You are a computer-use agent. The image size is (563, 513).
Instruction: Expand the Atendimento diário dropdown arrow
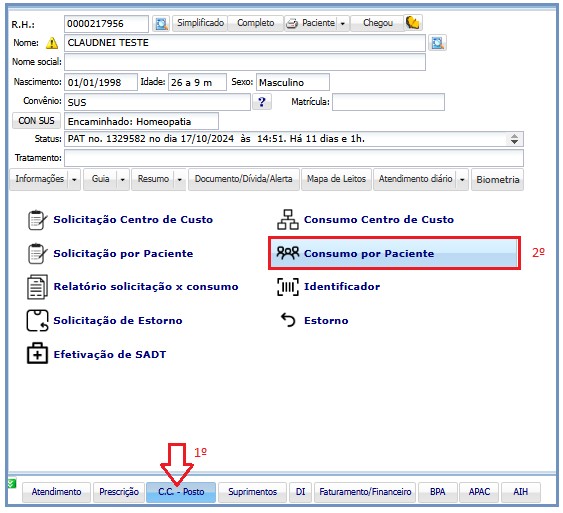click(x=462, y=179)
